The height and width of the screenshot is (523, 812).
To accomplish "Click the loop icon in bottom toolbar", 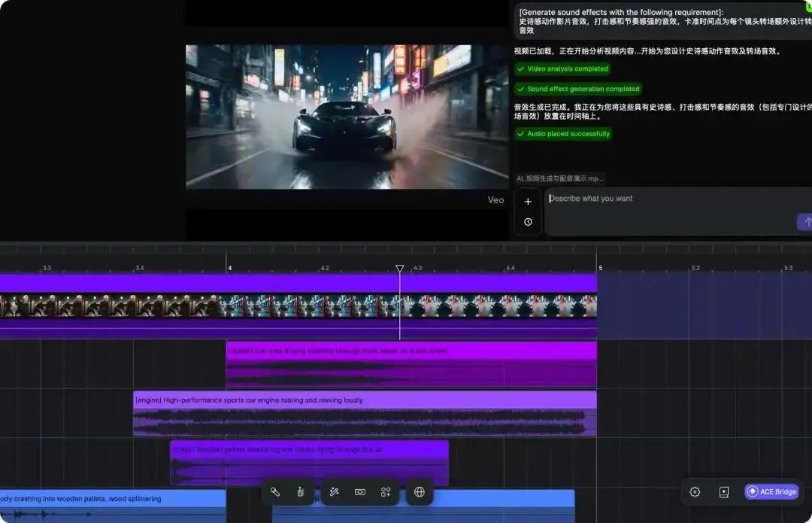I will click(360, 492).
